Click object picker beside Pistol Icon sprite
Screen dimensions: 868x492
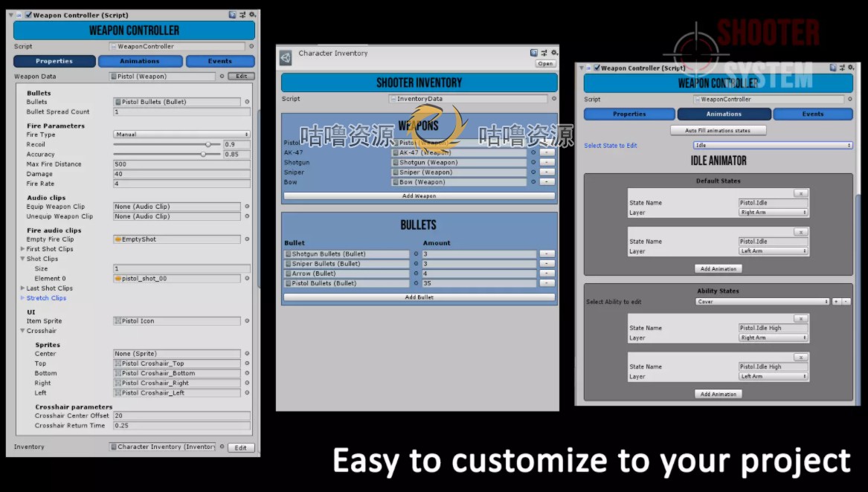247,321
